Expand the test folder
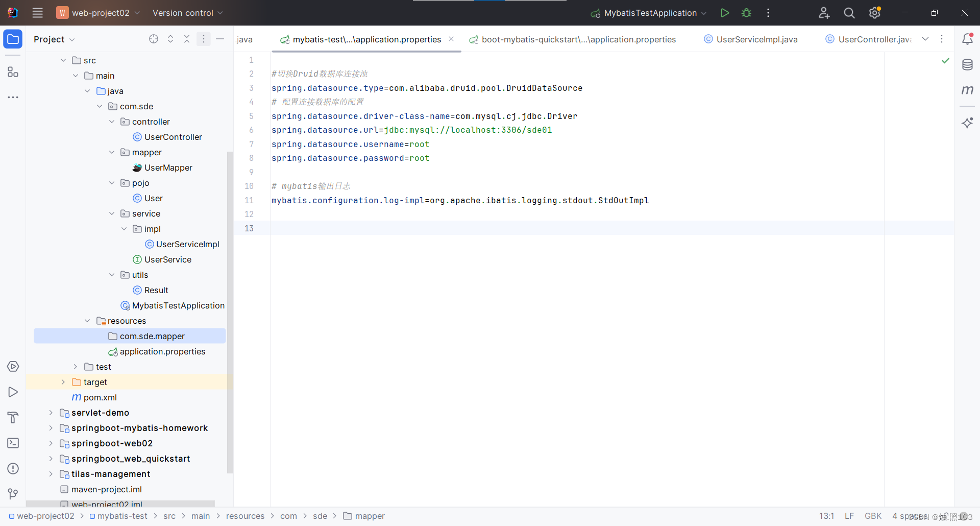Screen dimensions: 980x526 (x=76, y=367)
